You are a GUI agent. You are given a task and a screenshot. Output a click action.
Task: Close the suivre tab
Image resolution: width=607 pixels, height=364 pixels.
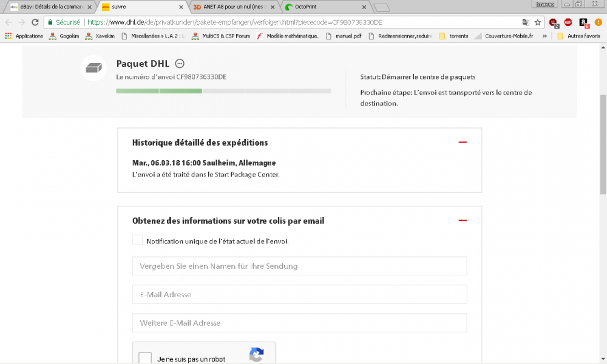(x=181, y=7)
